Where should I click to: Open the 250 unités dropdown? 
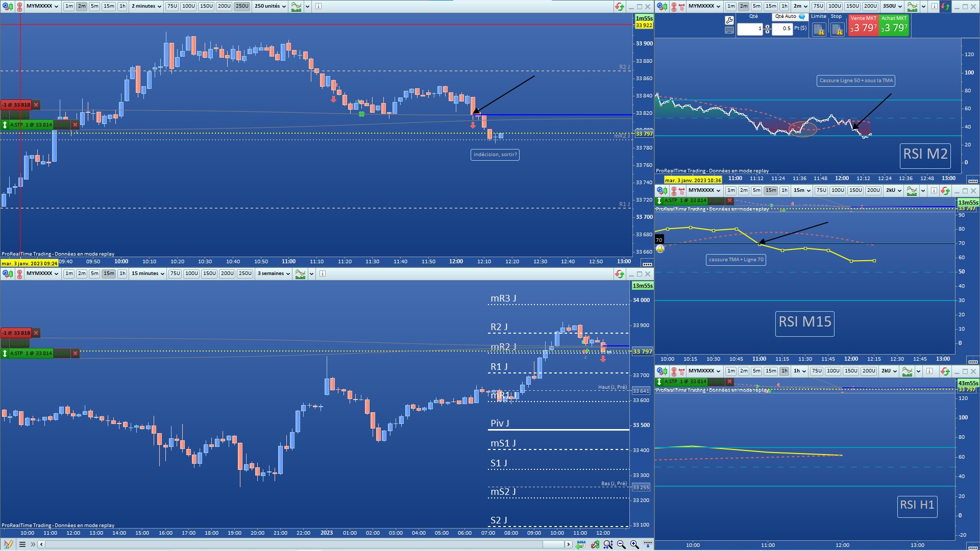coord(271,6)
